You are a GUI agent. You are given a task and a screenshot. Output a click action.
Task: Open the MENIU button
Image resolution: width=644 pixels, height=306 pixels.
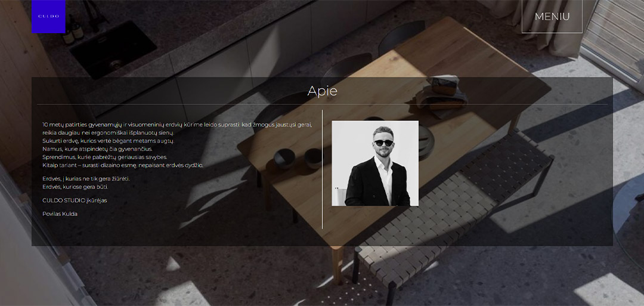pyautogui.click(x=552, y=17)
